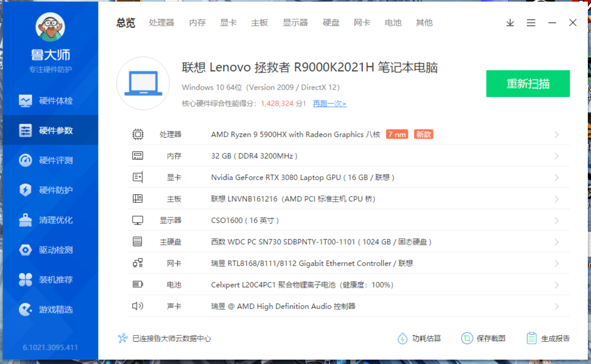The width and height of the screenshot is (591, 364).
Task: Click Nvidia GeForce RTX 3080 text
Action: [302, 177]
